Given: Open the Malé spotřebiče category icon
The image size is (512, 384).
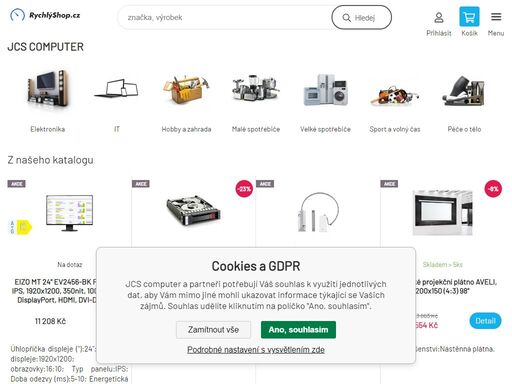Looking at the screenshot, I should 256,87.
